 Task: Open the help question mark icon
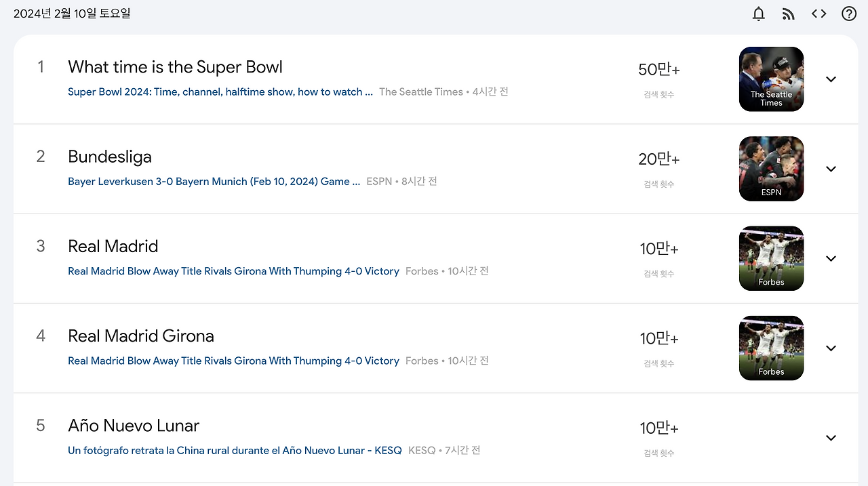click(848, 14)
